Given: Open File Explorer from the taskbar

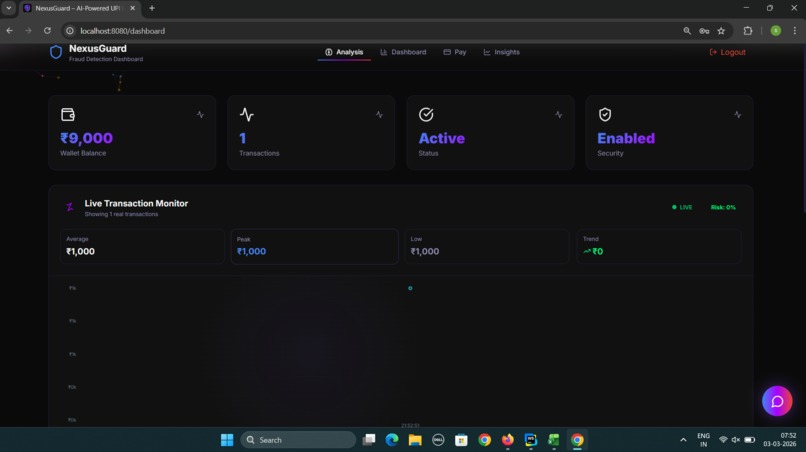Looking at the screenshot, I should click(415, 440).
